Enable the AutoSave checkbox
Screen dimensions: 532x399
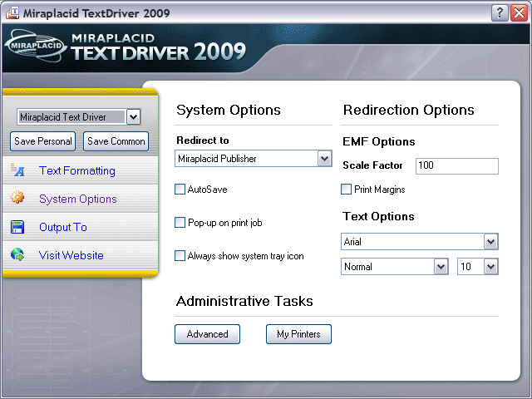coord(180,189)
